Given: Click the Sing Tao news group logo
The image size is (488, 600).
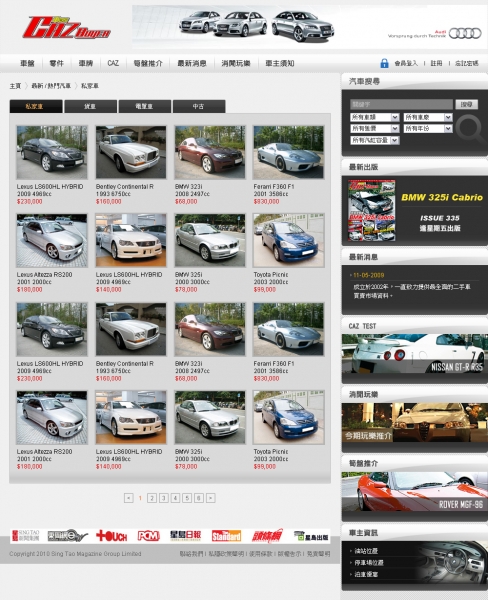Looking at the screenshot, I should 25,536.
